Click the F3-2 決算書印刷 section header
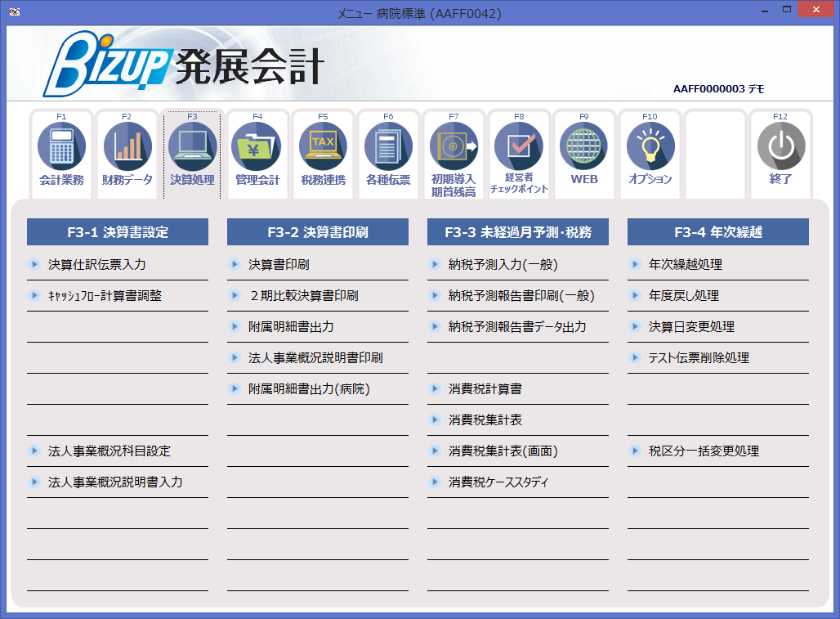840x619 pixels. coord(317,231)
